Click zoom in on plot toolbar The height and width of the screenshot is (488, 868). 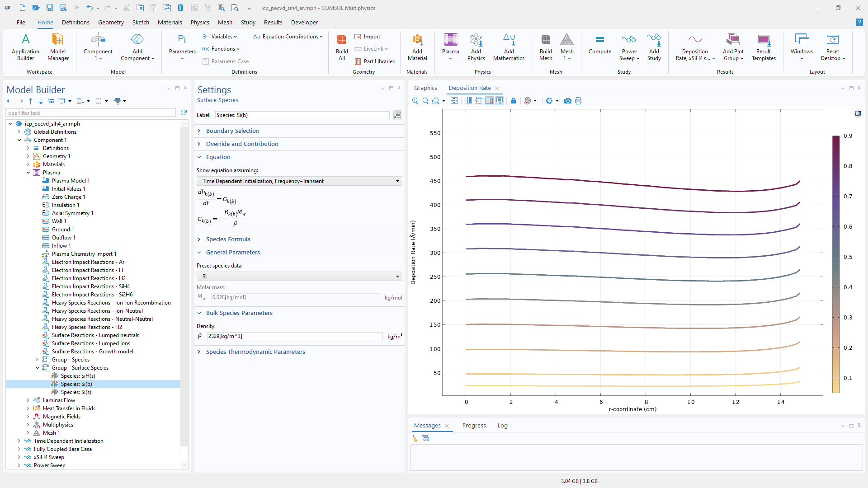[415, 101]
